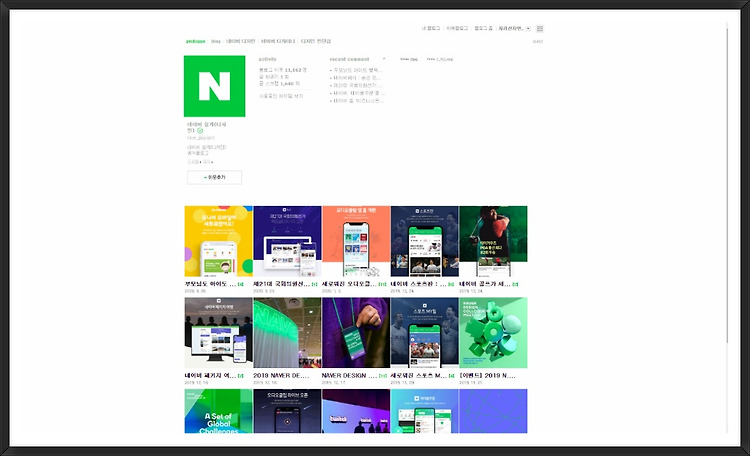
Task: Open the post title '네이버 패키지 여...'
Action: 210,376
